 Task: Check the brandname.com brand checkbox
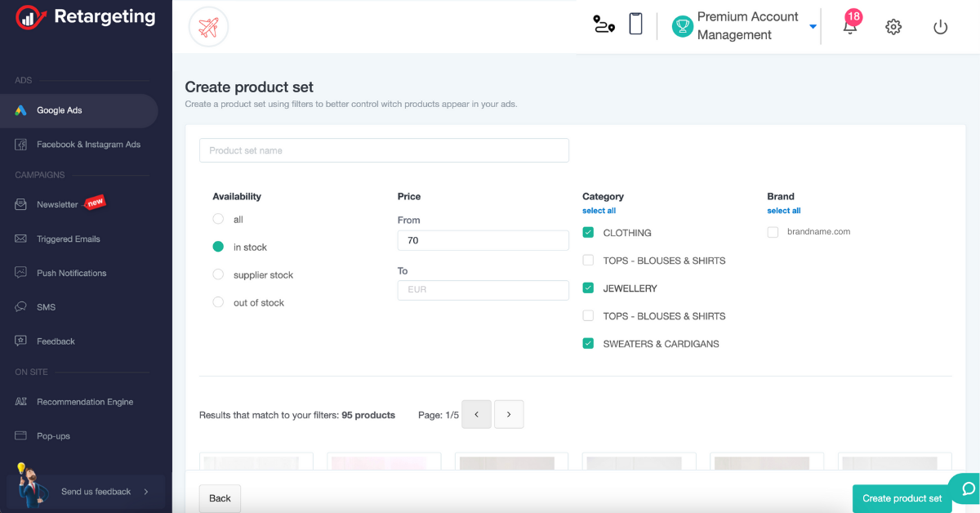(773, 233)
